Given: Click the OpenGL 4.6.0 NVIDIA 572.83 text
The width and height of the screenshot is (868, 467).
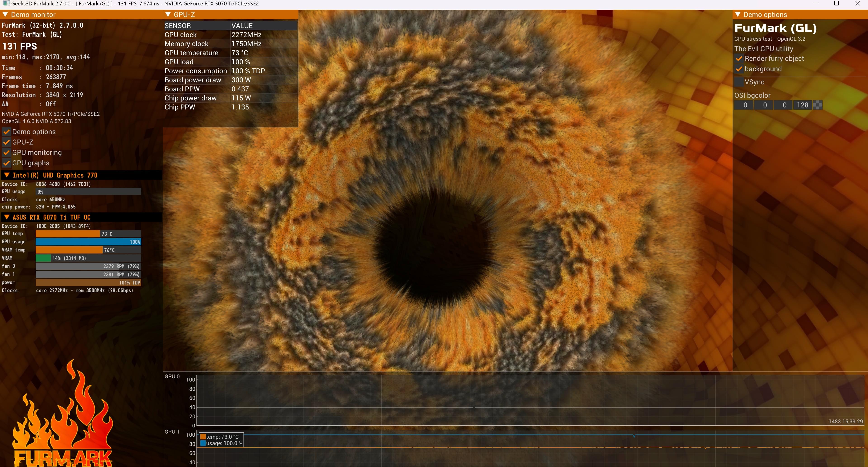Looking at the screenshot, I should tap(36, 121).
